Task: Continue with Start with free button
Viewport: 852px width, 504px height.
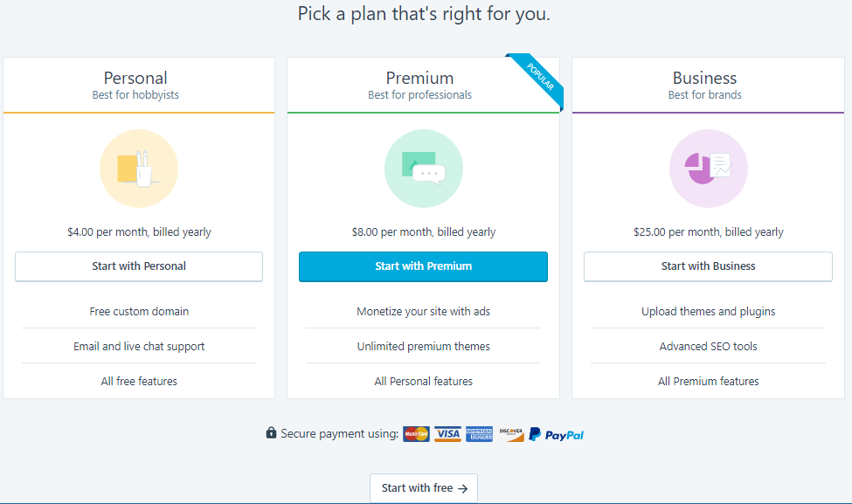Action: 424,488
